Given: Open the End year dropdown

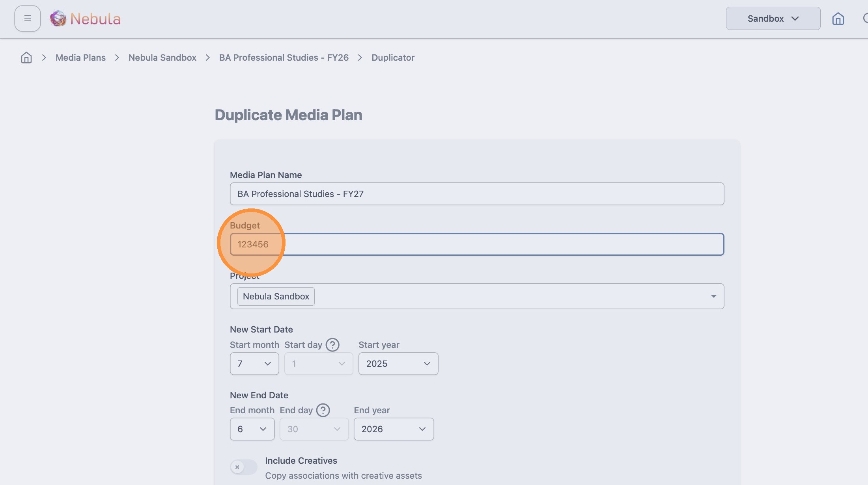Looking at the screenshot, I should click(x=394, y=429).
